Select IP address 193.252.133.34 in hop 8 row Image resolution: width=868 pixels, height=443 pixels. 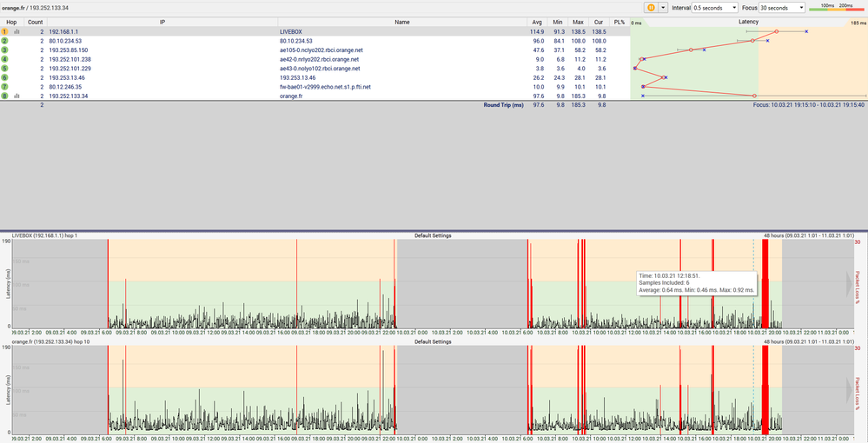(x=69, y=96)
